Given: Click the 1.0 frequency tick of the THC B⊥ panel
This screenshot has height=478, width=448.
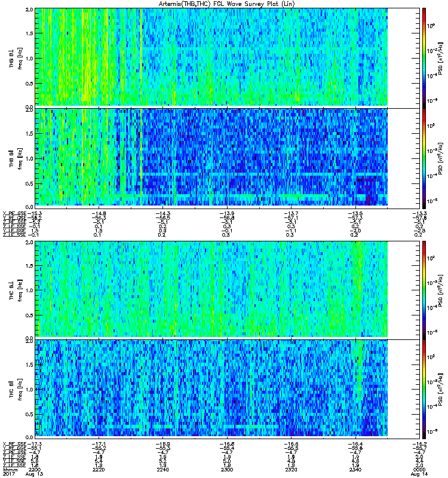Looking at the screenshot, I should point(29,290).
